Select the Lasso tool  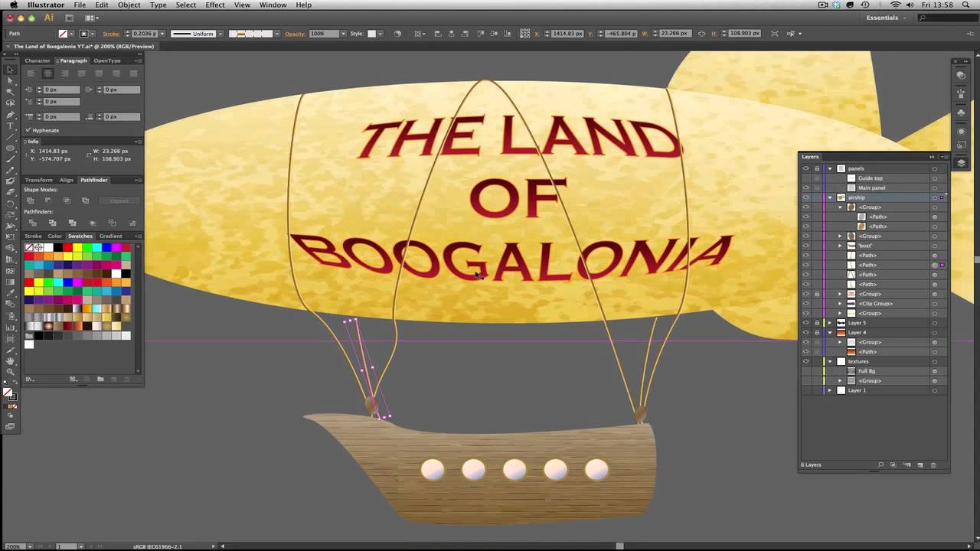(x=10, y=103)
